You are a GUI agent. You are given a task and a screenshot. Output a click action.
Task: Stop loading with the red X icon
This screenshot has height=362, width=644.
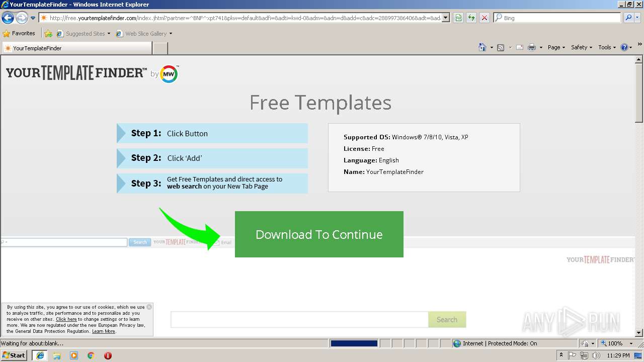point(485,18)
